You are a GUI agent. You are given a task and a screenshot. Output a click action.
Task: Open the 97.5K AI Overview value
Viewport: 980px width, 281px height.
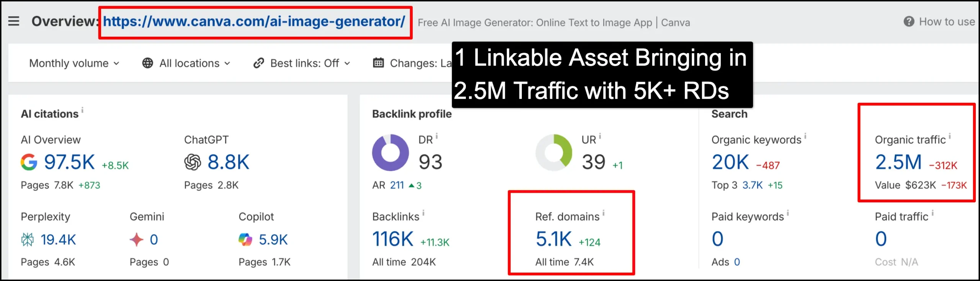69,162
